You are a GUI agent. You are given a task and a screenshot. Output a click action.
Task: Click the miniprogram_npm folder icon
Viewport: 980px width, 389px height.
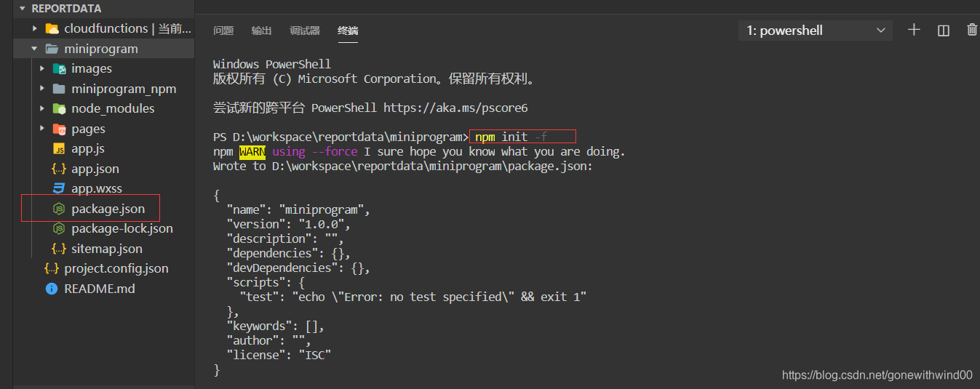coord(59,89)
